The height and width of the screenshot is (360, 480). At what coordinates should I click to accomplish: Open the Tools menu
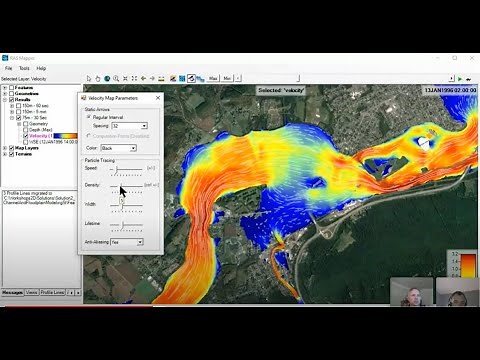[x=24, y=68]
